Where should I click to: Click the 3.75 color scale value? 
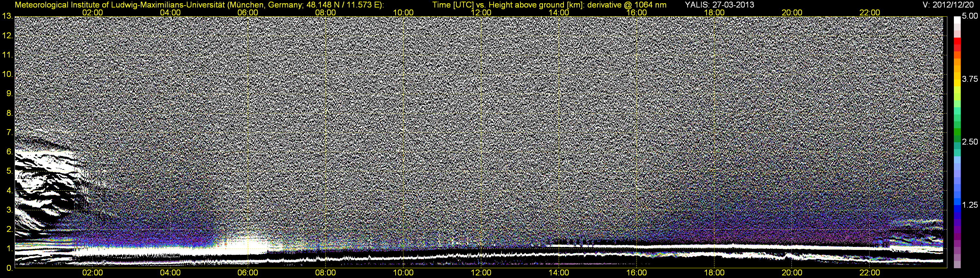(x=970, y=79)
